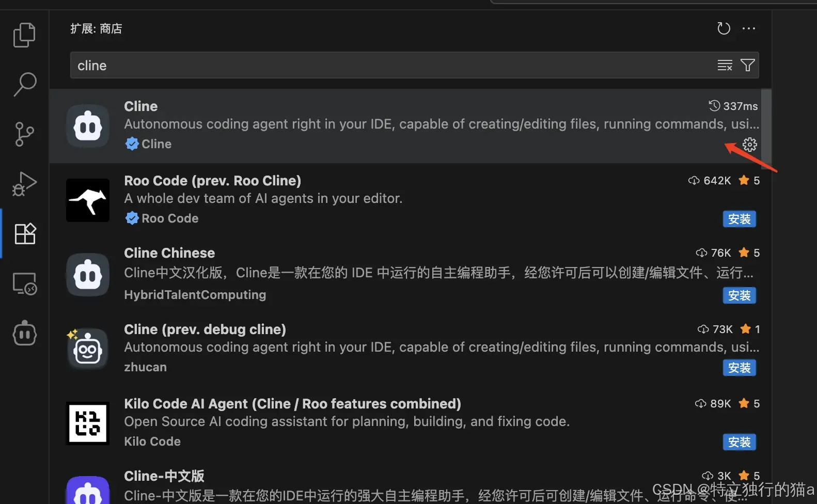Select the Extensions view icon

(24, 233)
